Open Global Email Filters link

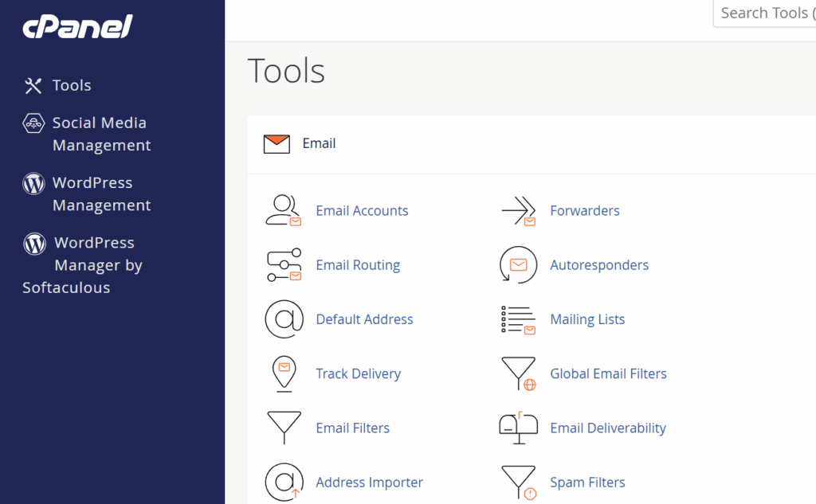608,373
